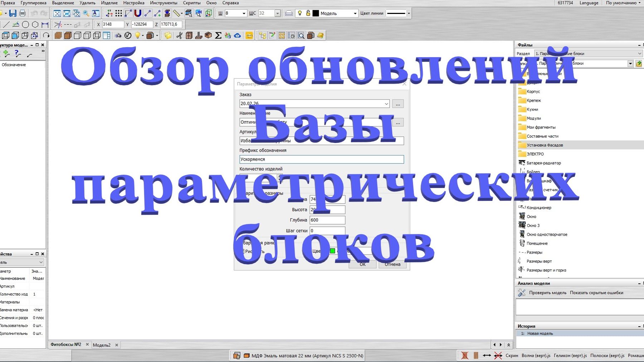Viewport: 644px width, 362px height.
Task: Click the scissors cutting icon
Action: pyautogui.click(x=179, y=35)
